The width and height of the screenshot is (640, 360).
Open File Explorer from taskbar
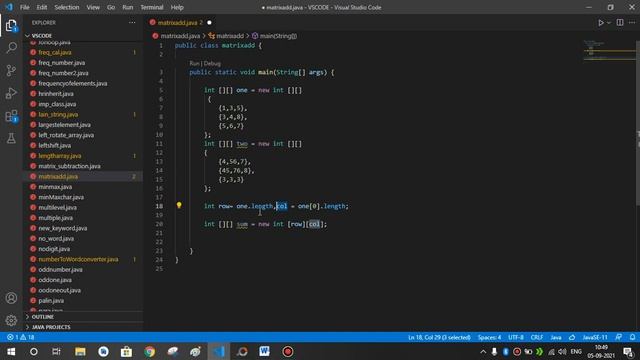click(x=80, y=351)
